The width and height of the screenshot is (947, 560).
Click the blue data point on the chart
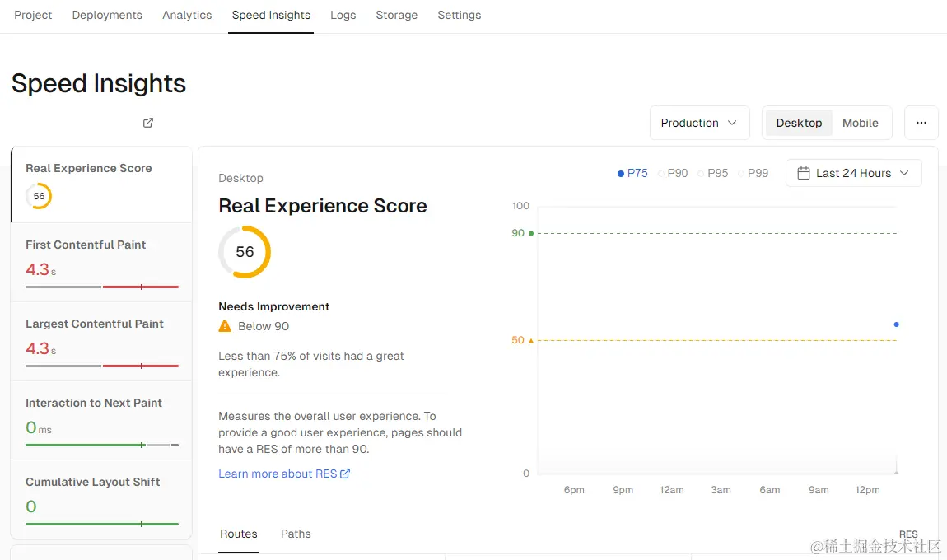pos(896,324)
